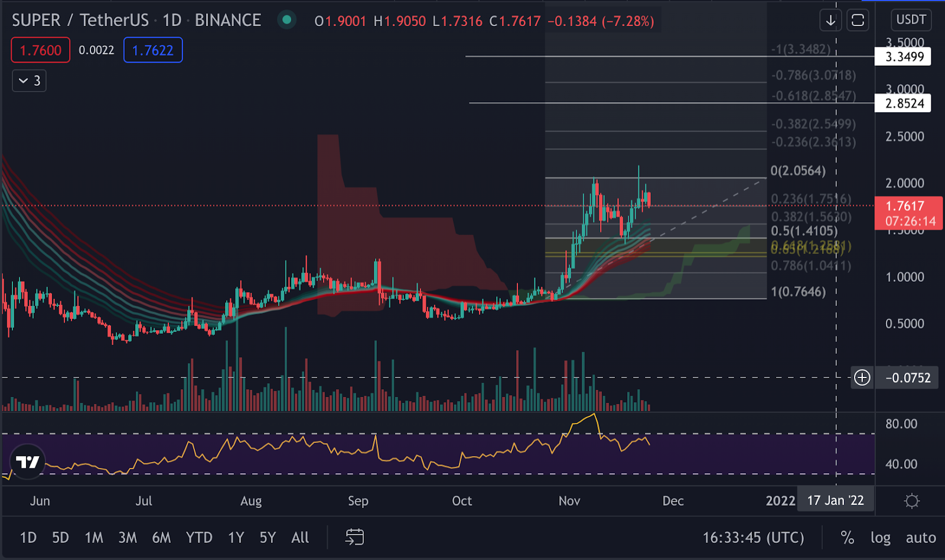The image size is (945, 560).
Task: Click the RSI 80.00 scale value
Action: click(901, 424)
